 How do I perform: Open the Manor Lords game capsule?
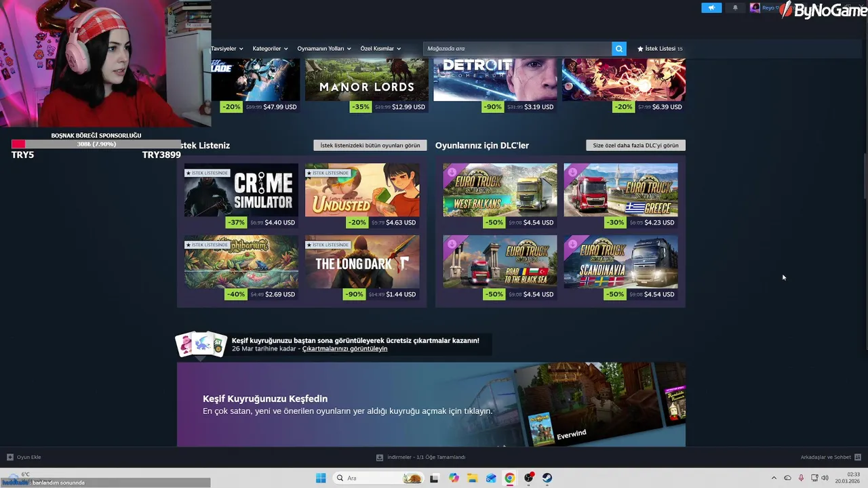point(367,79)
